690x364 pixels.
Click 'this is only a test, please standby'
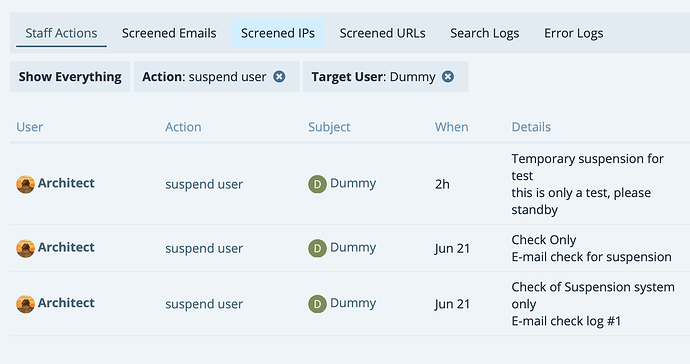pos(581,201)
